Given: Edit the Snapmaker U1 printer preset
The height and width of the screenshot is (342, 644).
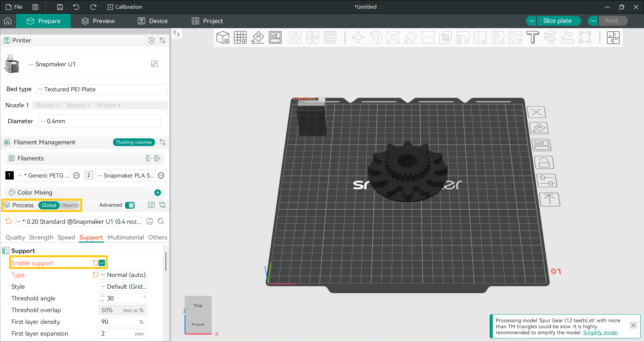Looking at the screenshot, I should pos(154,64).
